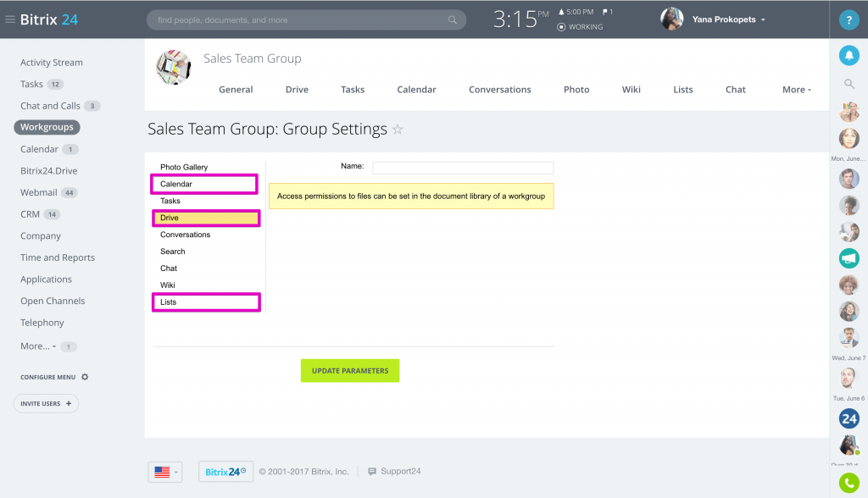Open the Wiki tab in group navigation
The width and height of the screenshot is (868, 498).
[x=631, y=90]
